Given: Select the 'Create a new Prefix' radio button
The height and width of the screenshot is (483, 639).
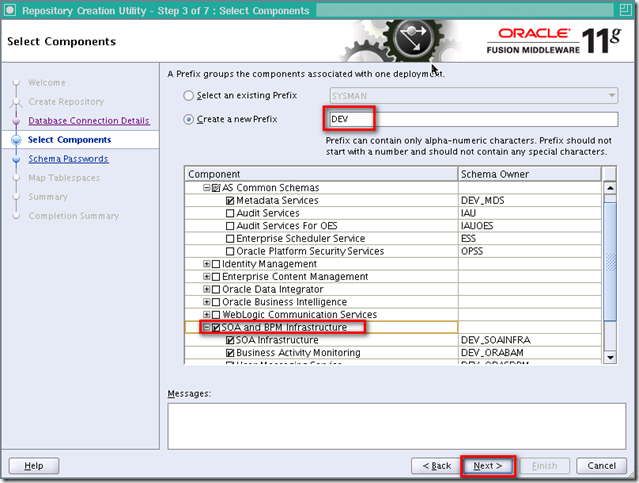Looking at the screenshot, I should 188,119.
